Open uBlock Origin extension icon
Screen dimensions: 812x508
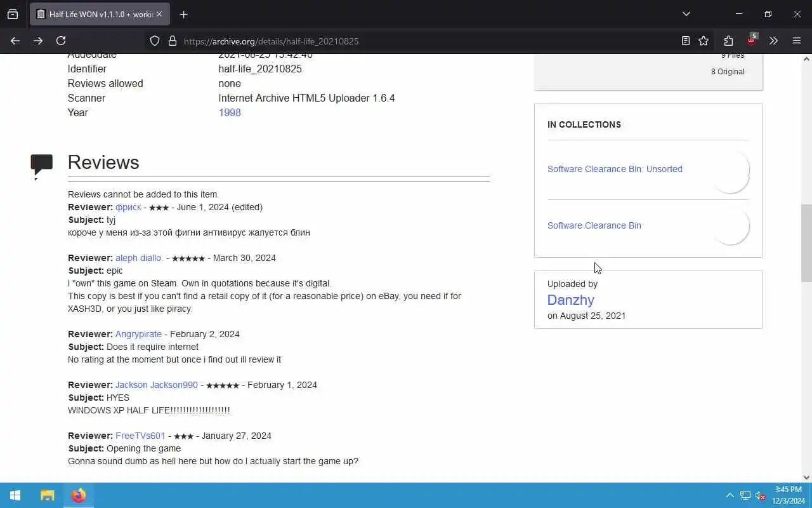coord(751,40)
